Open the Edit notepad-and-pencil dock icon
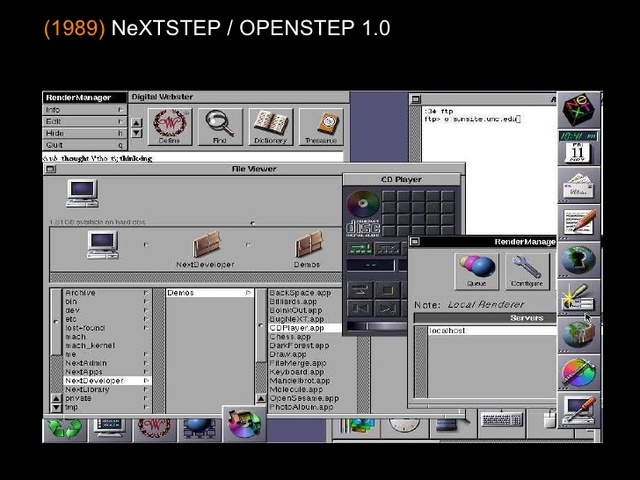 579,222
